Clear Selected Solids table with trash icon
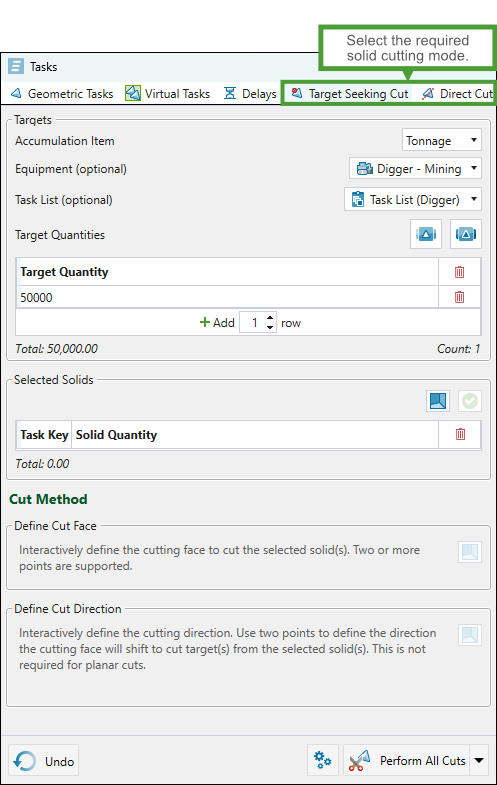The height and width of the screenshot is (785, 497). point(460,434)
